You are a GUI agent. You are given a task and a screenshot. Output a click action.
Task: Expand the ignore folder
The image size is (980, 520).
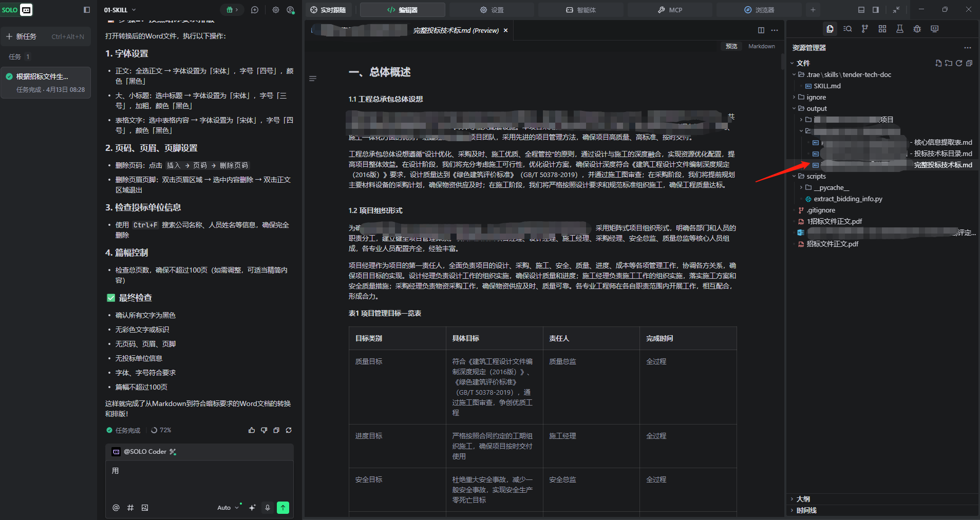[x=816, y=97]
